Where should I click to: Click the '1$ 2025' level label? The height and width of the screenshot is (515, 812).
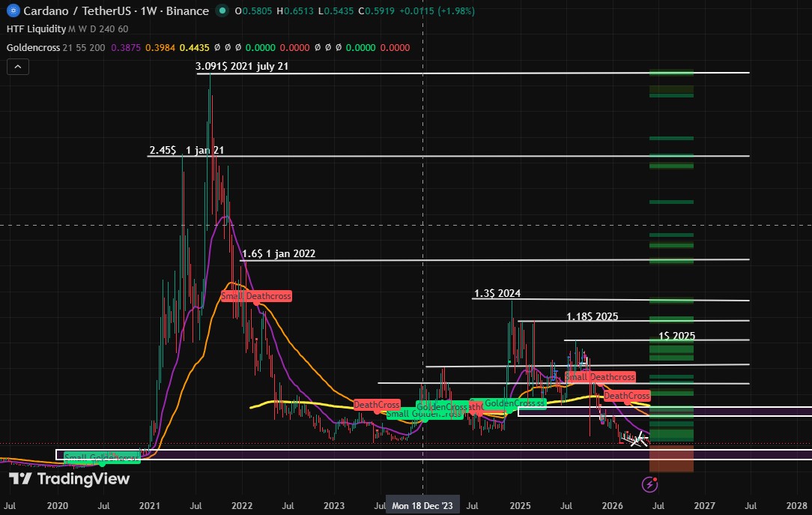click(x=677, y=336)
